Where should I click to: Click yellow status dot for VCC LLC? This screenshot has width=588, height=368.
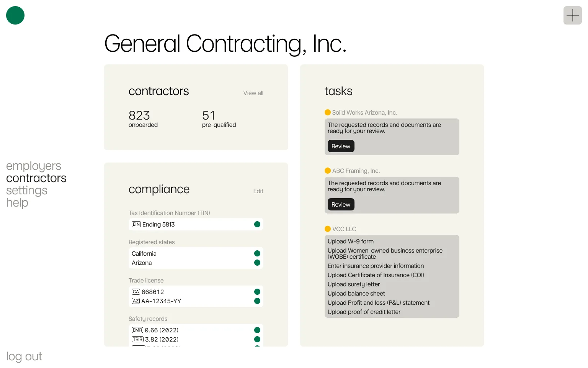(x=328, y=229)
